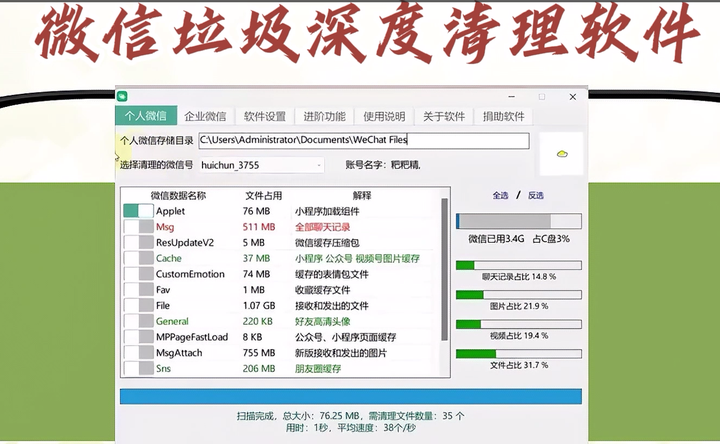This screenshot has width=720, height=444.
Task: Toggle the General row switch
Action: click(x=138, y=321)
